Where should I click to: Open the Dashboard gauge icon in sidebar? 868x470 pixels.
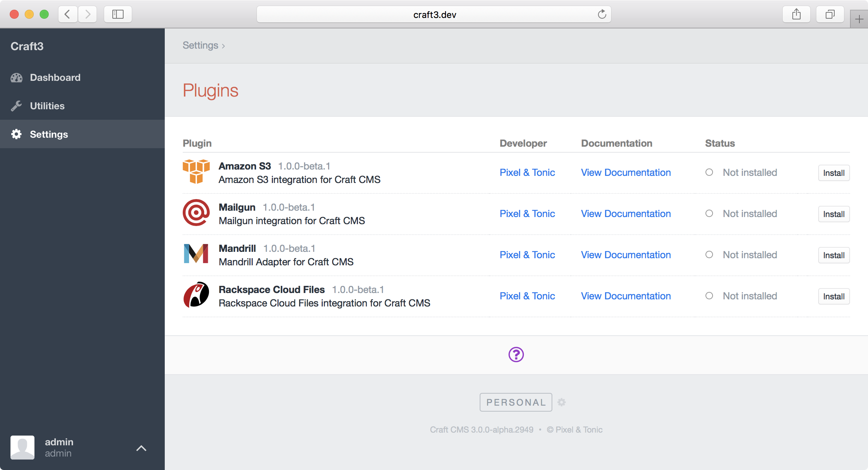tap(16, 77)
